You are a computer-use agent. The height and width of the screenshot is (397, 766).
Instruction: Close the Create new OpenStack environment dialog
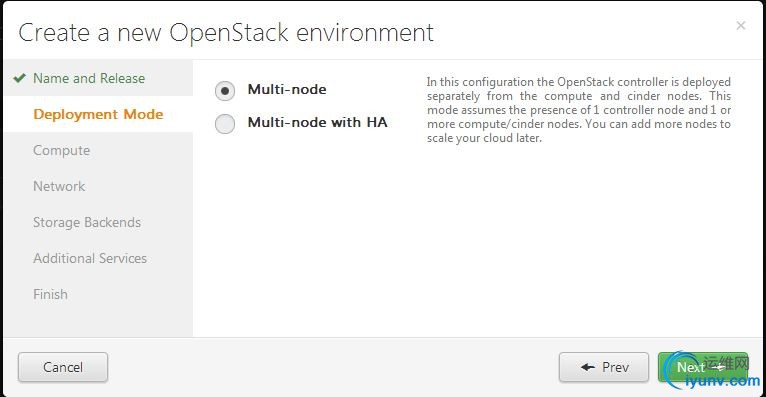click(741, 25)
